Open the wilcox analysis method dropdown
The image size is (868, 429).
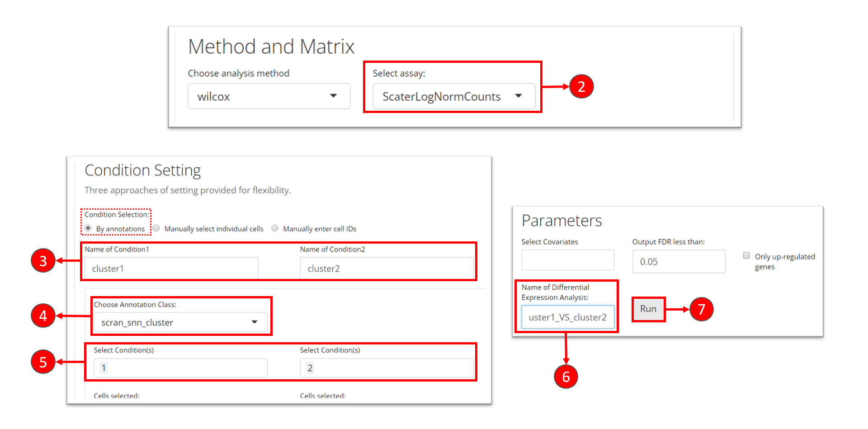269,96
